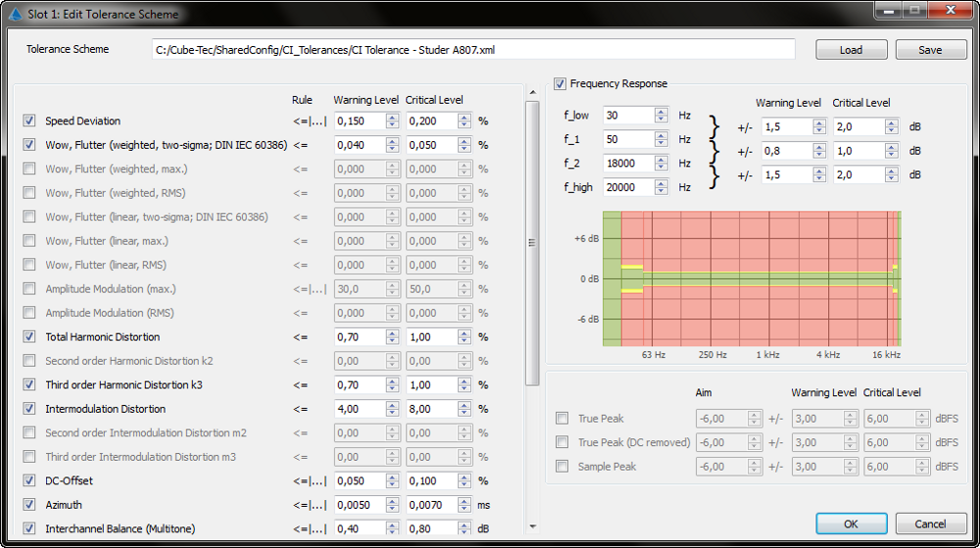The width and height of the screenshot is (980, 548).
Task: Decrease the f_high frequency using down arrow
Action: click(x=661, y=191)
